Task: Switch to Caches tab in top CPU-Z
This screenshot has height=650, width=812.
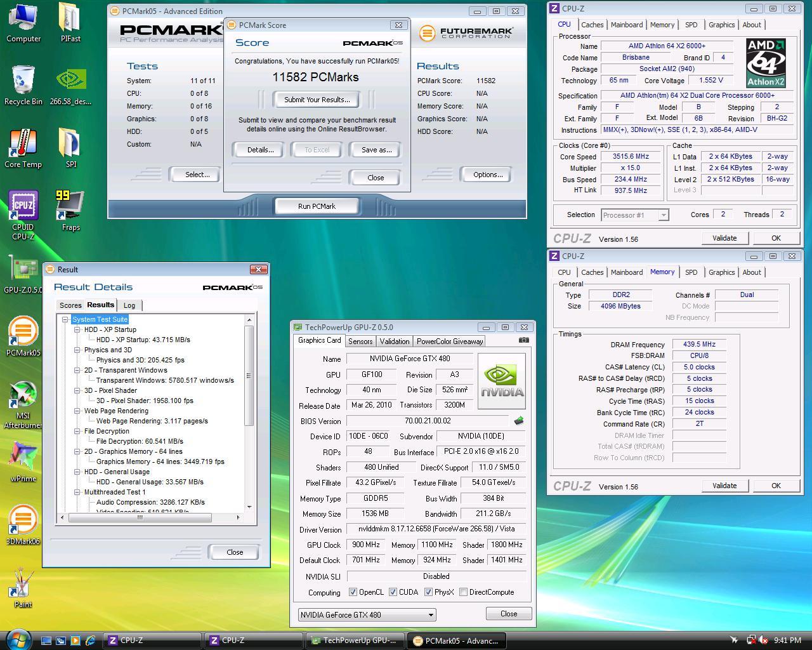Action: tap(592, 25)
